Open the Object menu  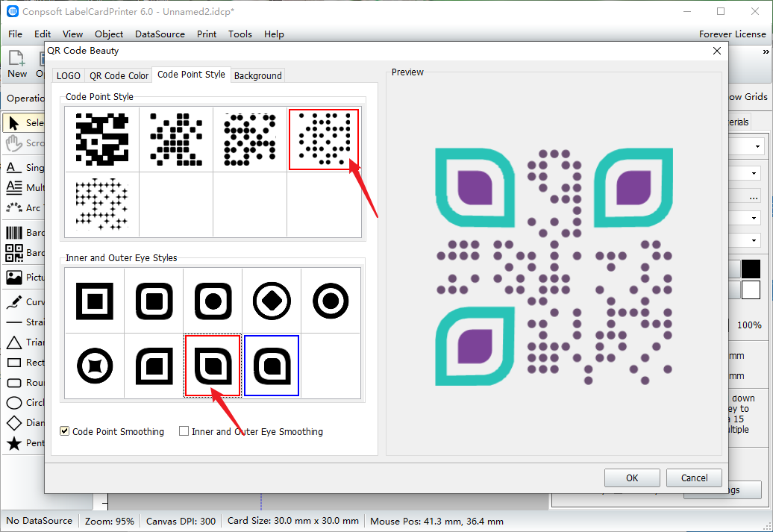[109, 34]
